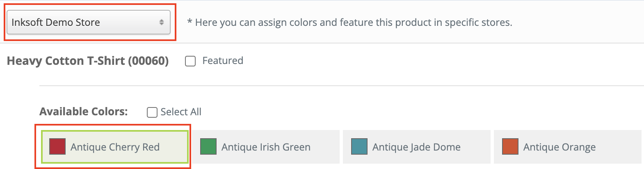This screenshot has width=644, height=169.
Task: Open the Inksoft Demo Store dropdown
Action: [x=88, y=22]
